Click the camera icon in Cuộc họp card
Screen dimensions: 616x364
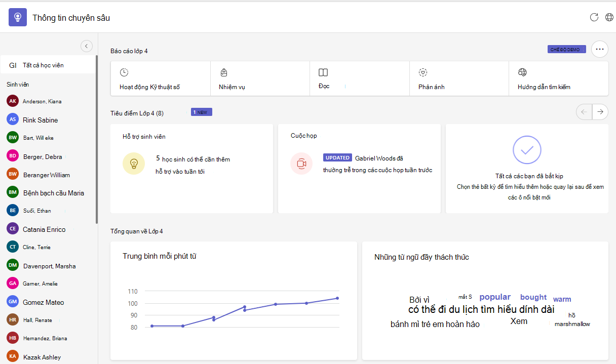coord(301,164)
